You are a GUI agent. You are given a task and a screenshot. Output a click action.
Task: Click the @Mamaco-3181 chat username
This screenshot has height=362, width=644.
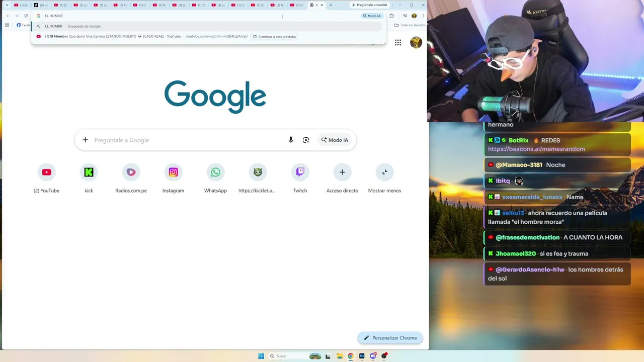pos(519,165)
